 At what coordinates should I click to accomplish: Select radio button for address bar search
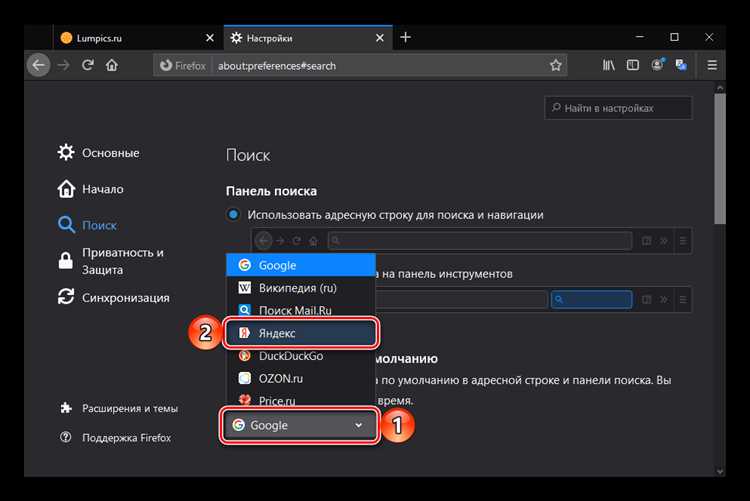233,214
